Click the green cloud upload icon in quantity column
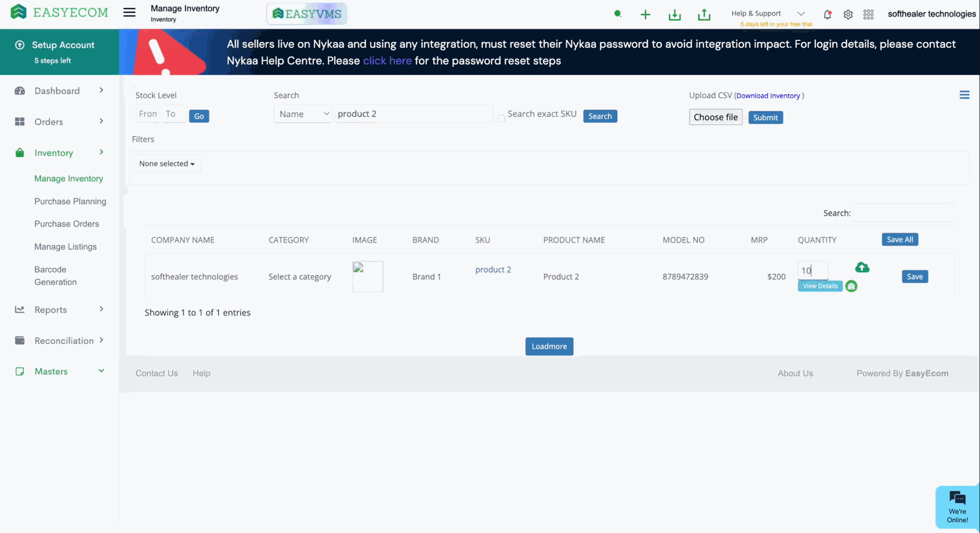This screenshot has height=533, width=980. (x=862, y=267)
